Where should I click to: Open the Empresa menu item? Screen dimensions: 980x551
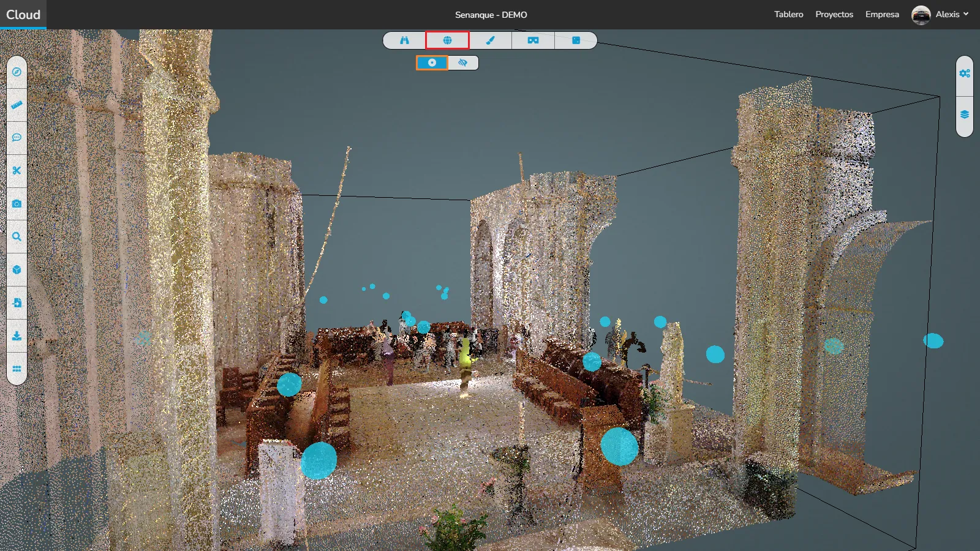coord(882,14)
